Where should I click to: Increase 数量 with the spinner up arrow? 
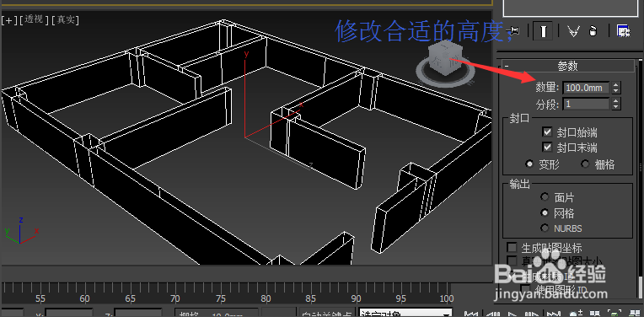[615, 85]
